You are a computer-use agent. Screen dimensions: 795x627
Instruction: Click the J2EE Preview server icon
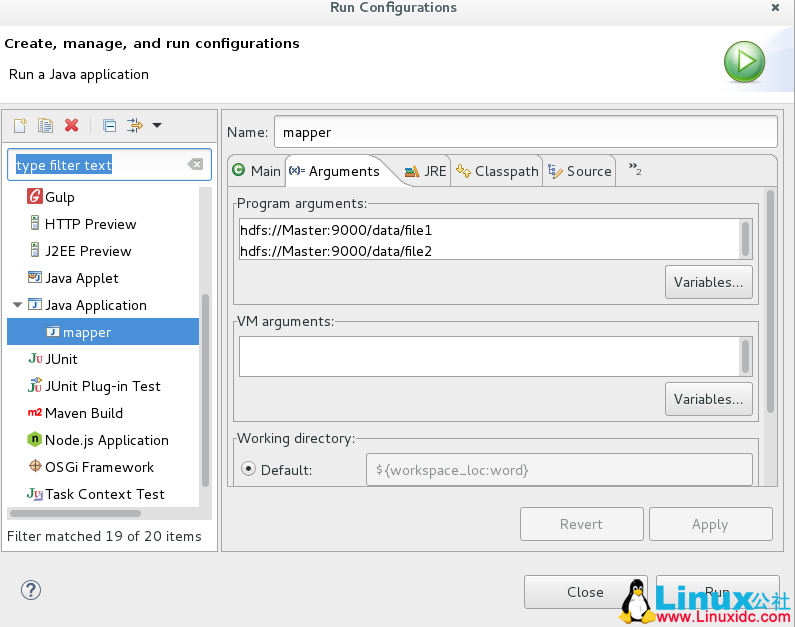pyautogui.click(x=34, y=250)
